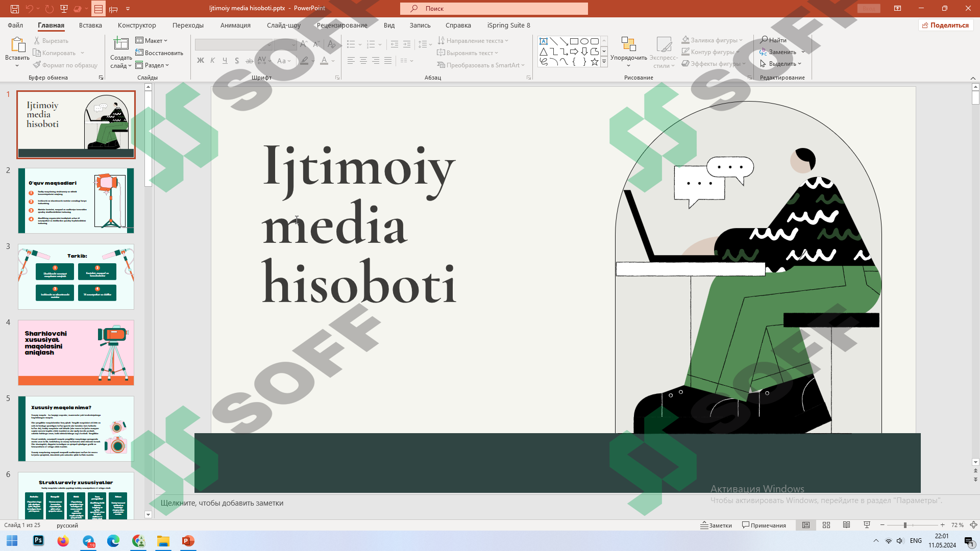
Task: Open the Layout (Макет) dropdown
Action: [x=152, y=40]
